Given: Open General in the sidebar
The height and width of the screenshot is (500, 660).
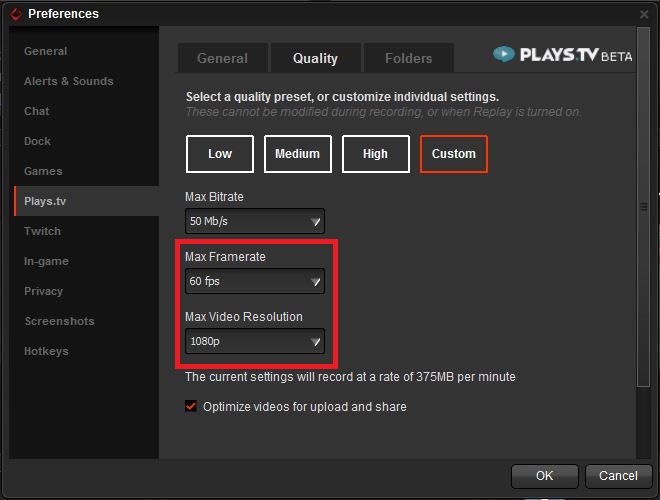Looking at the screenshot, I should coord(45,51).
